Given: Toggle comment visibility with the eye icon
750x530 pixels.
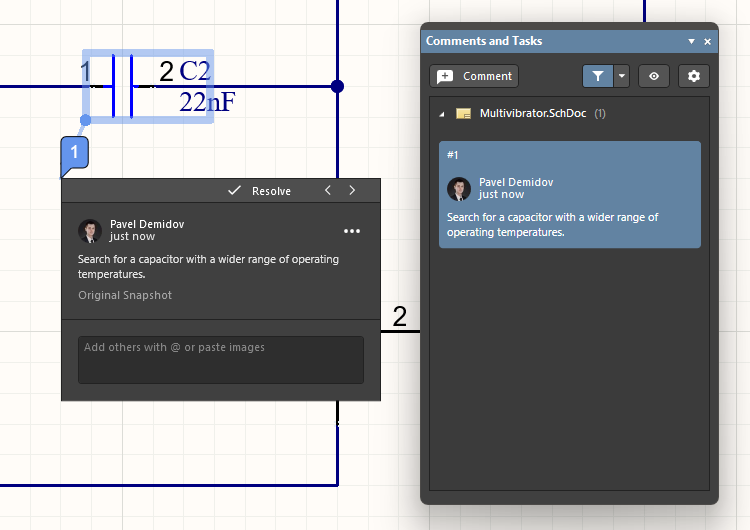Looking at the screenshot, I should (x=653, y=76).
